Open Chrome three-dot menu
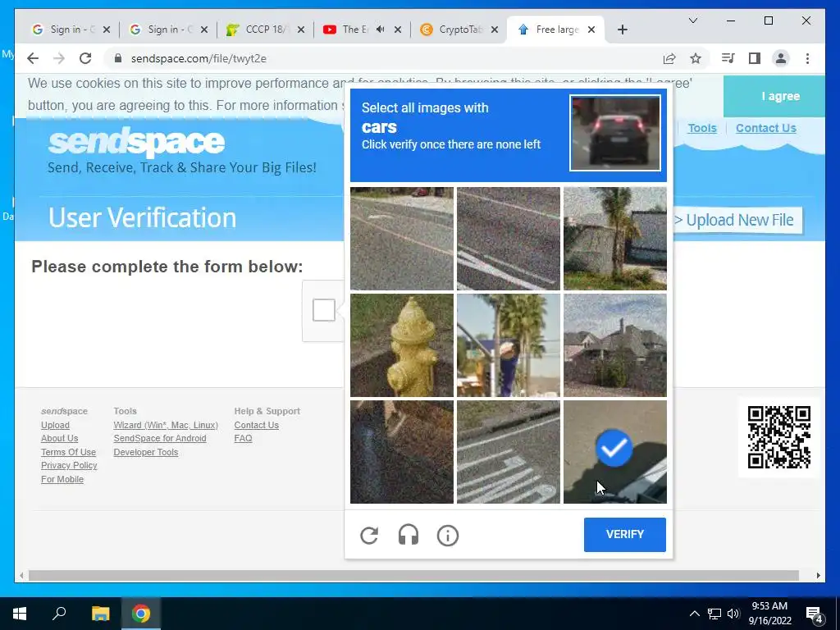 click(807, 58)
